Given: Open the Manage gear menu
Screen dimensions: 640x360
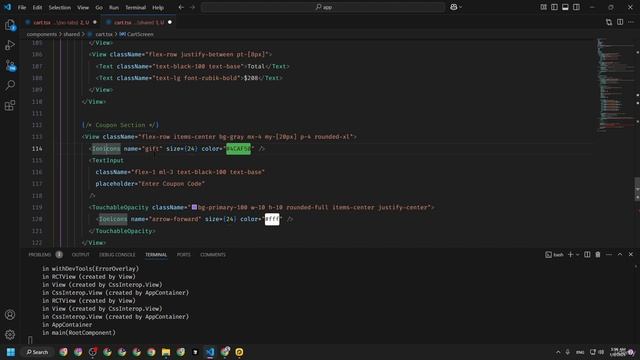Looking at the screenshot, I should point(10,335).
